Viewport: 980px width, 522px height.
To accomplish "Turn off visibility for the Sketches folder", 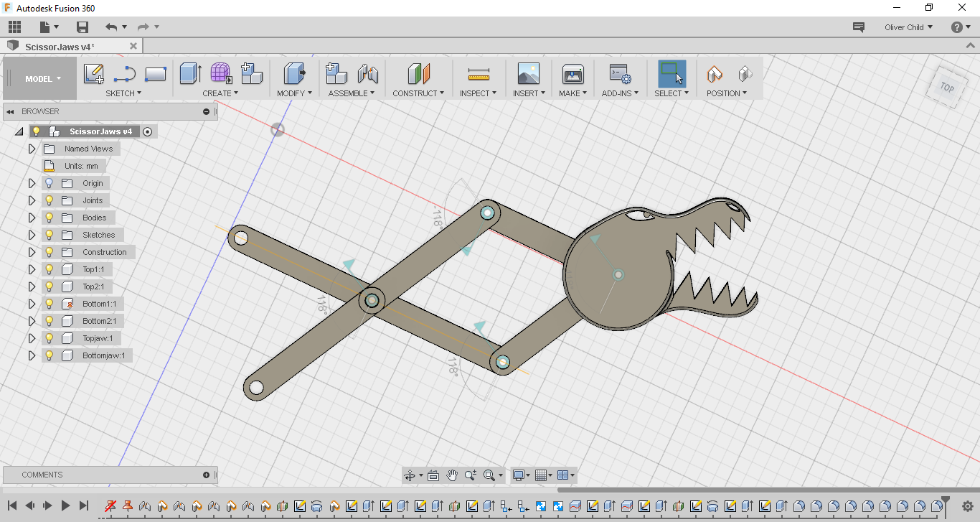I will click(x=48, y=234).
